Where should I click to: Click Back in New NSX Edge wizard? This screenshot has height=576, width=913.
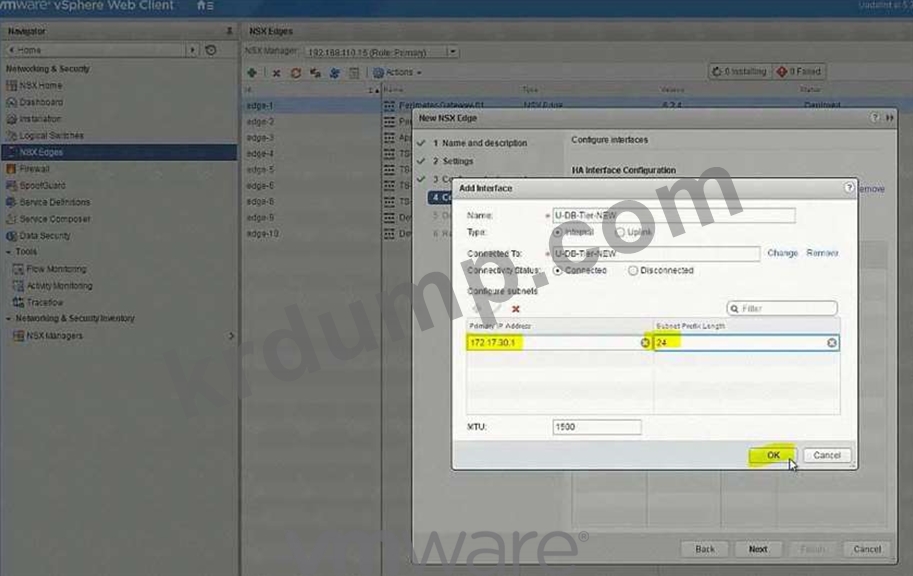(x=705, y=549)
